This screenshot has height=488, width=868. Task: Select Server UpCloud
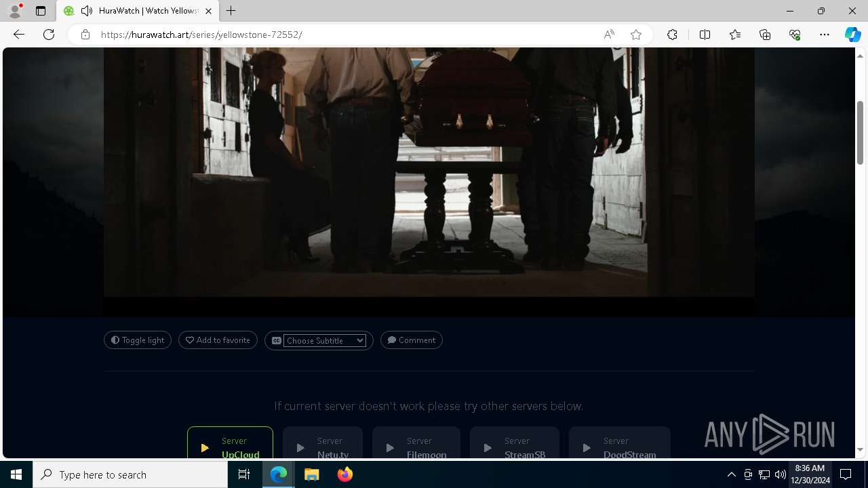(x=230, y=443)
